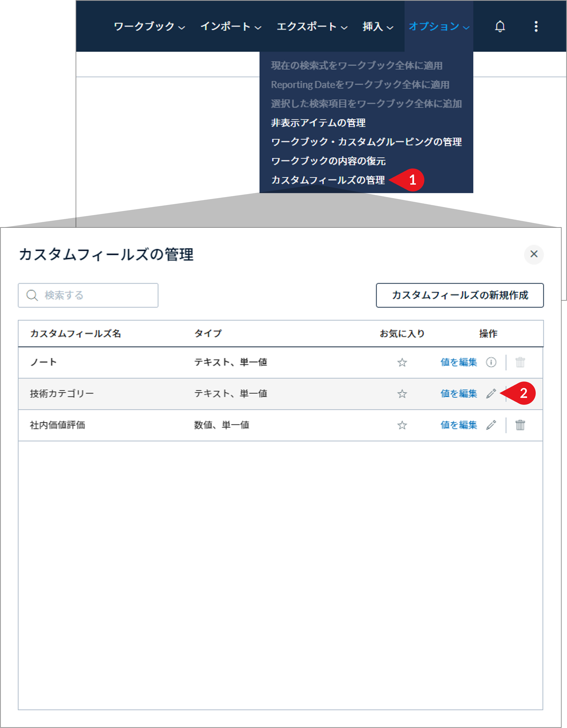Collapse the オプション dropdown menu

point(439,26)
